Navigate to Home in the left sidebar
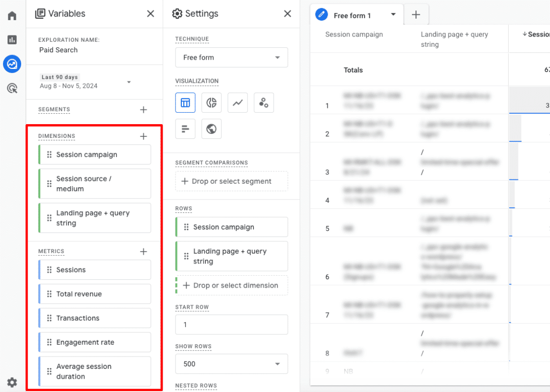Viewport: 550px width, 392px height. [x=12, y=15]
